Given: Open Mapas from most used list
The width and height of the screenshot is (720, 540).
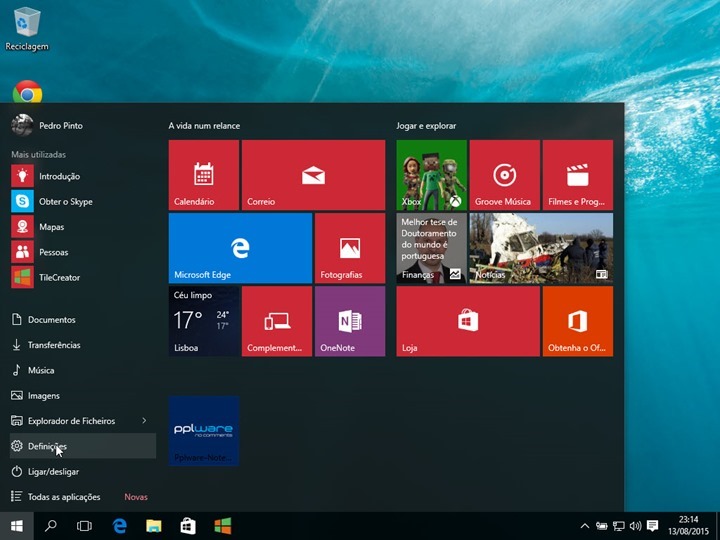Looking at the screenshot, I should tap(83, 227).
